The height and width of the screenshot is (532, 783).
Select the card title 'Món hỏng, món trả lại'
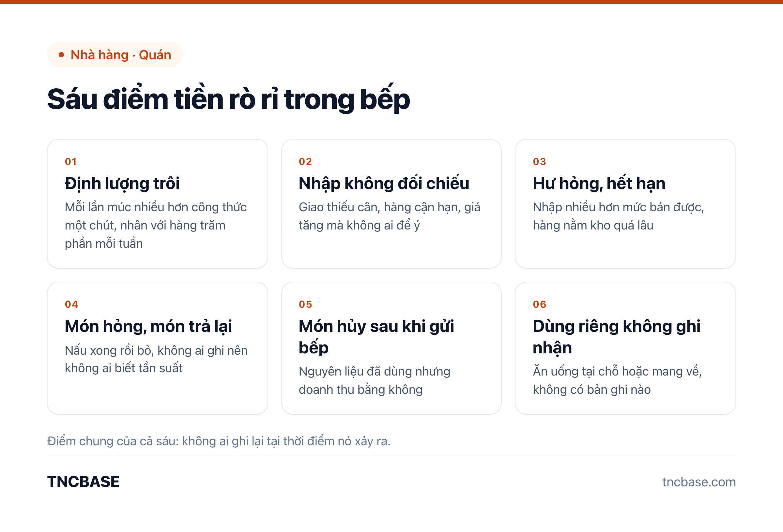tap(148, 327)
